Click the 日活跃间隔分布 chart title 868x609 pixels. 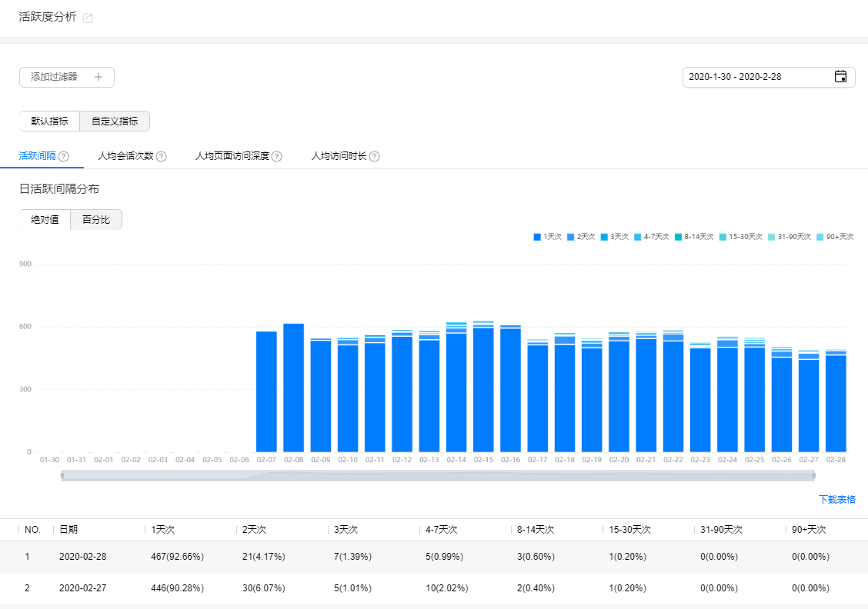59,188
